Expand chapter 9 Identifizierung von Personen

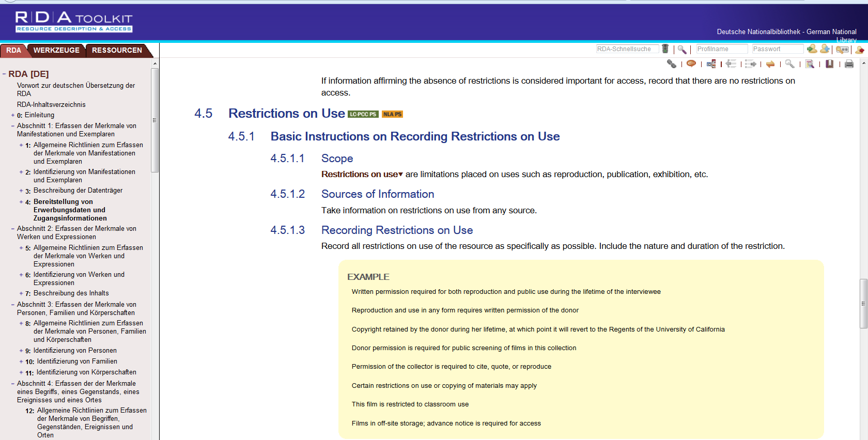coord(21,351)
